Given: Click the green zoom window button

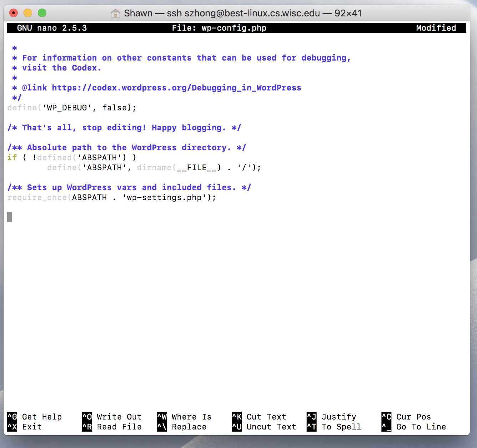Looking at the screenshot, I should pos(42,13).
